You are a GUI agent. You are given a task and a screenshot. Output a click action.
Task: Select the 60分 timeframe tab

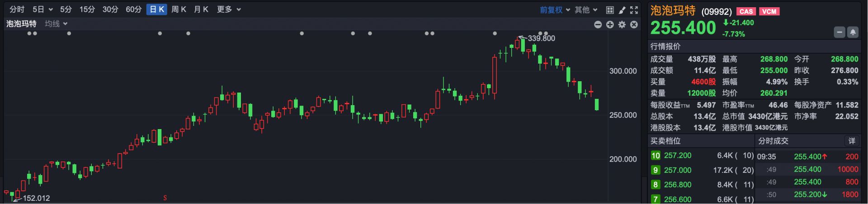pos(133,9)
